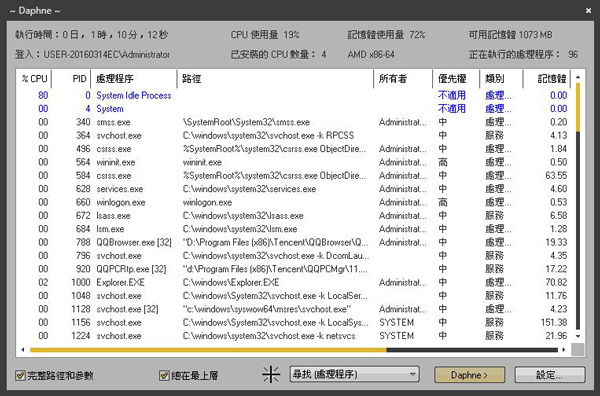Select svchost.exe with PID 1048

(294, 296)
